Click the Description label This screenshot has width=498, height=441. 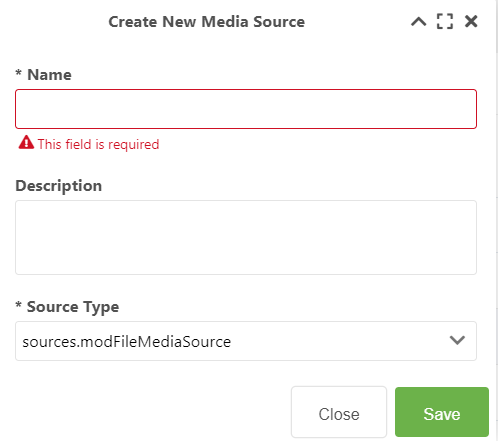[59, 186]
